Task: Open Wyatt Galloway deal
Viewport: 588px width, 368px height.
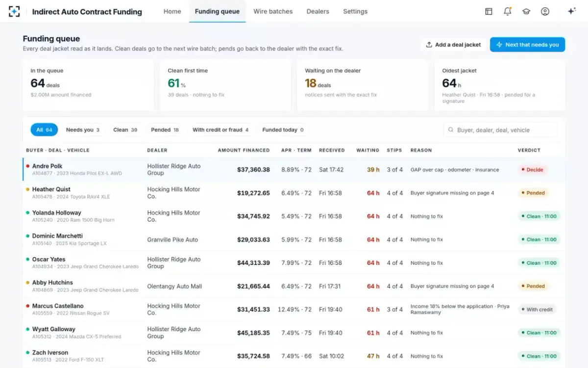Action: [294, 333]
